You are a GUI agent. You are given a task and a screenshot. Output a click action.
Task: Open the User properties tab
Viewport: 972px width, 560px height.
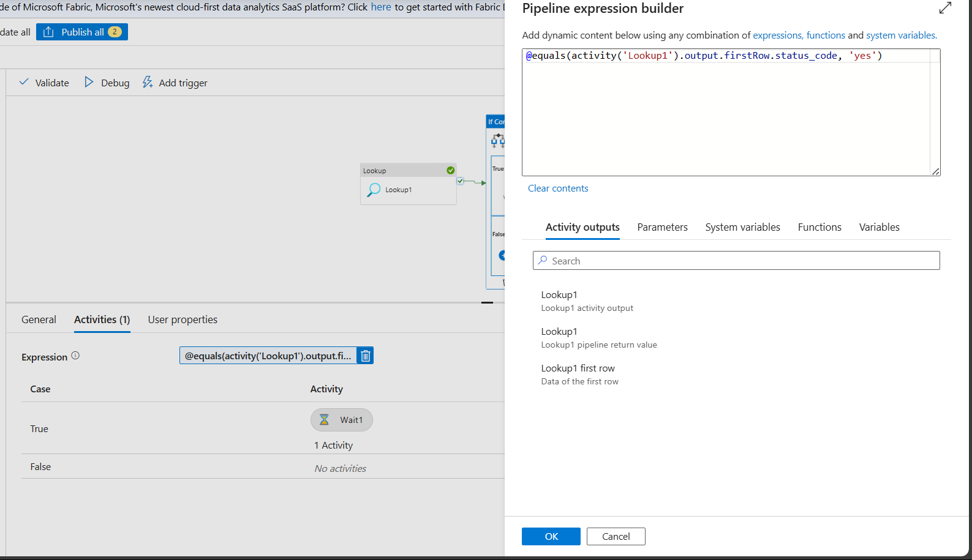click(183, 319)
